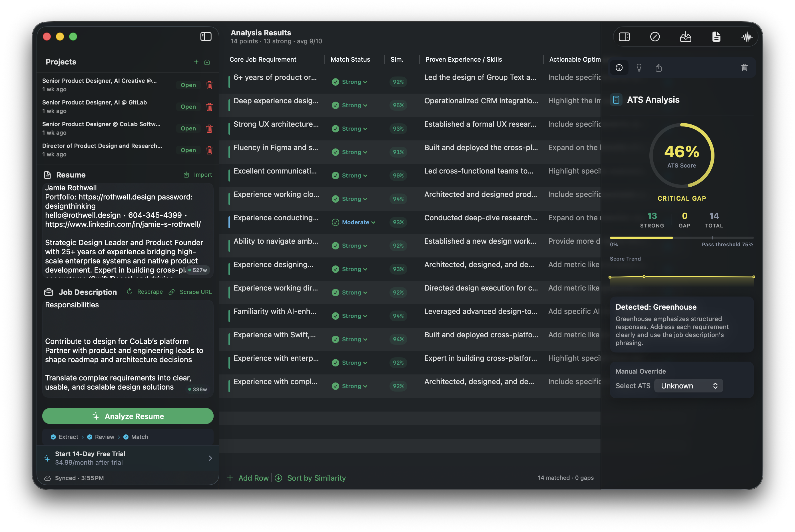Click the sparkle icon beside free trial
Viewport: 795px width, 532px height.
(x=47, y=458)
